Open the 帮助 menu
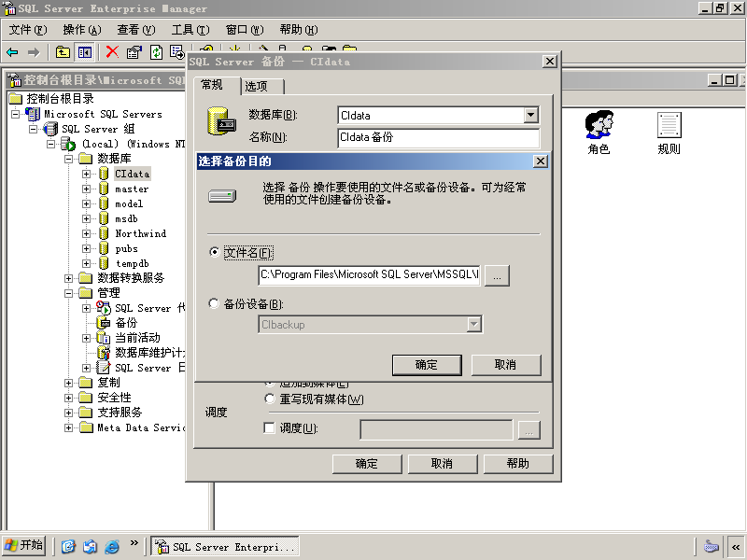Screen dimensions: 747x560 (299, 30)
